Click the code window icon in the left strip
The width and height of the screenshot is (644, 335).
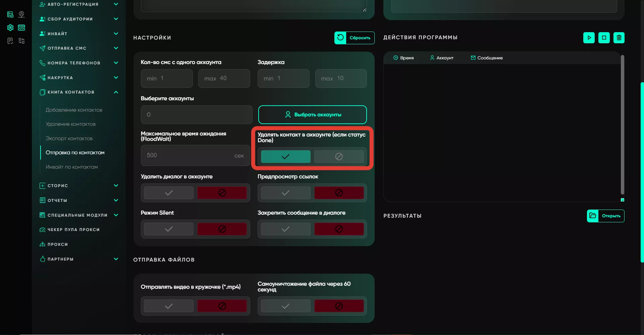pyautogui.click(x=21, y=27)
